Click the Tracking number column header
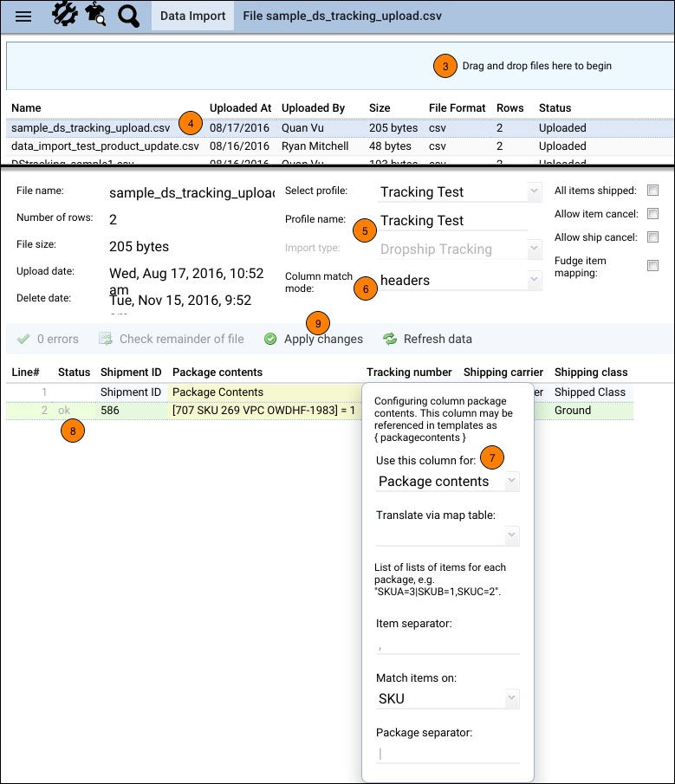The image size is (675, 784). coord(409,373)
